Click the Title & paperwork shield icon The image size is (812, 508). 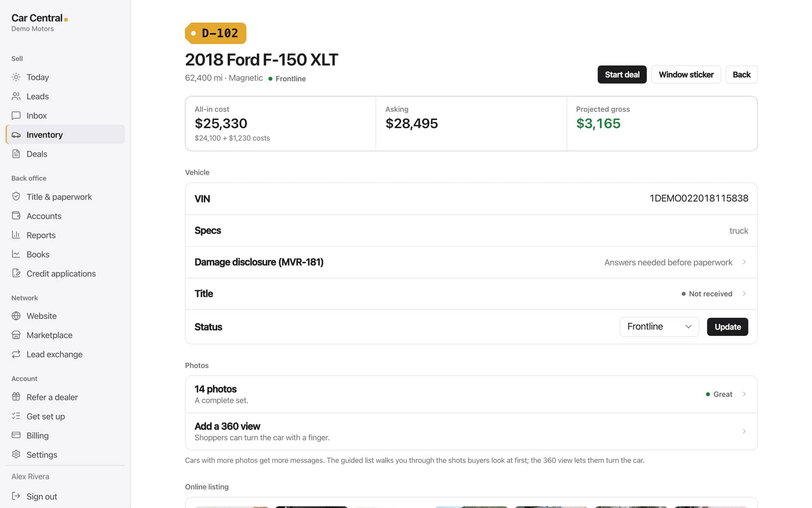coord(16,196)
